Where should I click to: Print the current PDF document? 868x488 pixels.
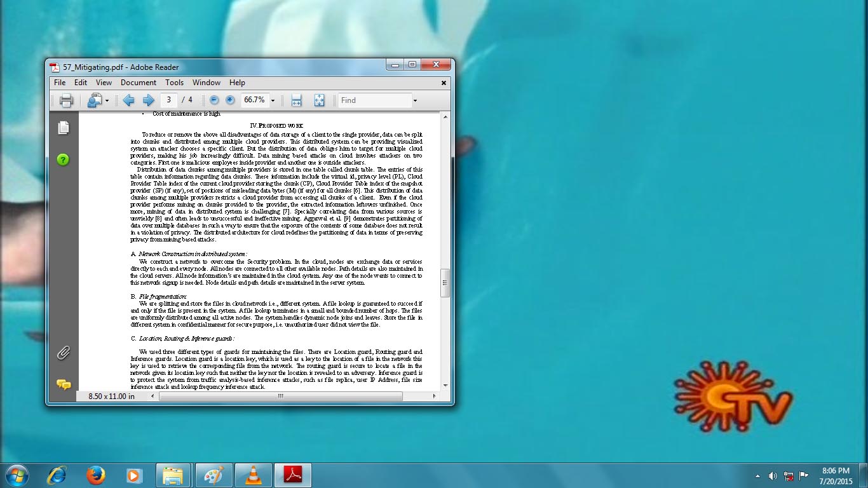pos(65,100)
